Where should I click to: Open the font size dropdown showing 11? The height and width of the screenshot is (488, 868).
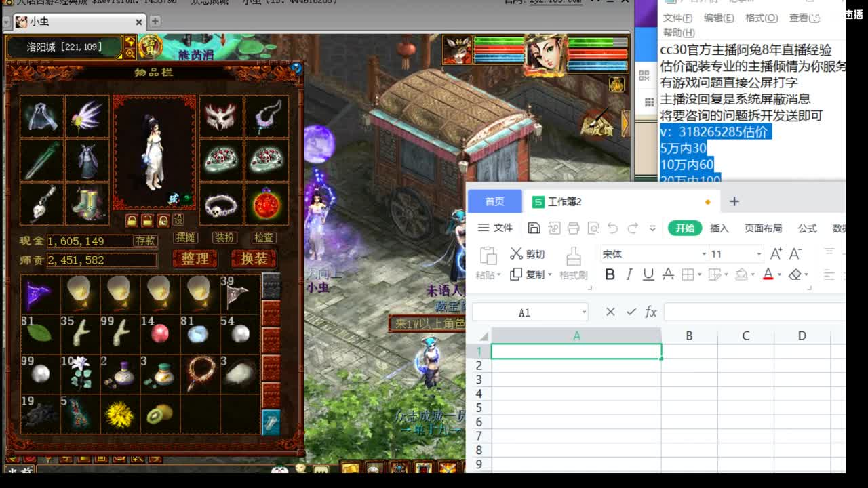(758, 254)
